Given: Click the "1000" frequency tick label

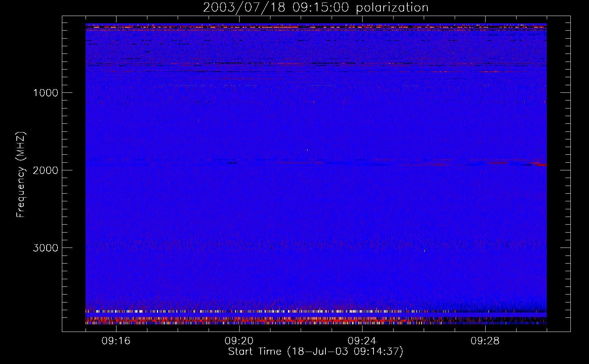Looking at the screenshot, I should (x=46, y=93).
